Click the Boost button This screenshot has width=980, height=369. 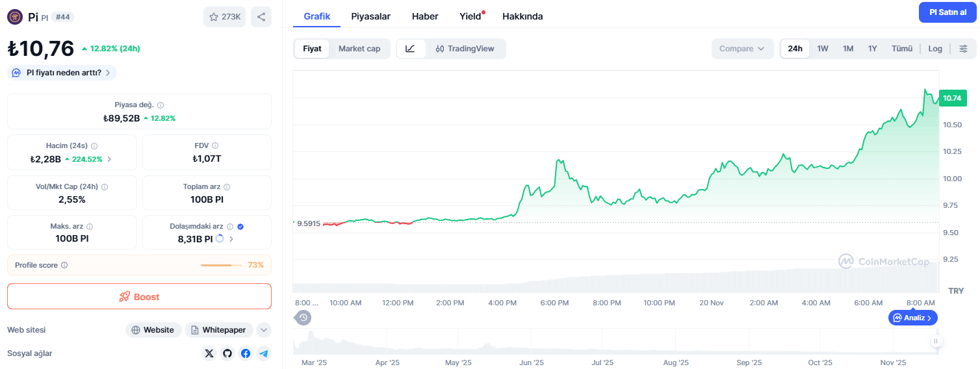coord(139,296)
